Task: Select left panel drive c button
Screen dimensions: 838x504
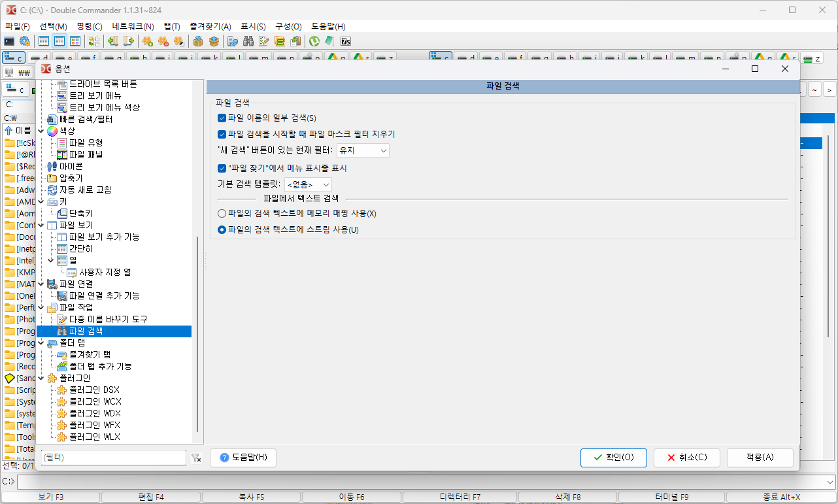Action: pos(14,58)
